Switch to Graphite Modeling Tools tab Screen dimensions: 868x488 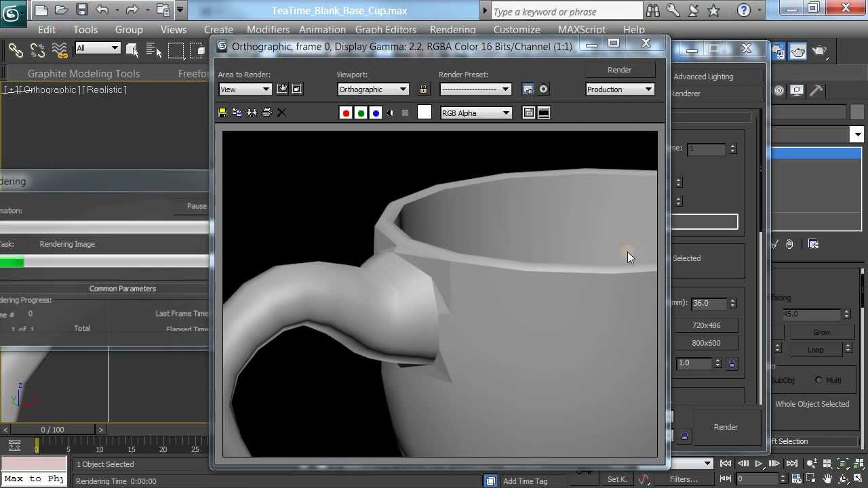pos(83,73)
